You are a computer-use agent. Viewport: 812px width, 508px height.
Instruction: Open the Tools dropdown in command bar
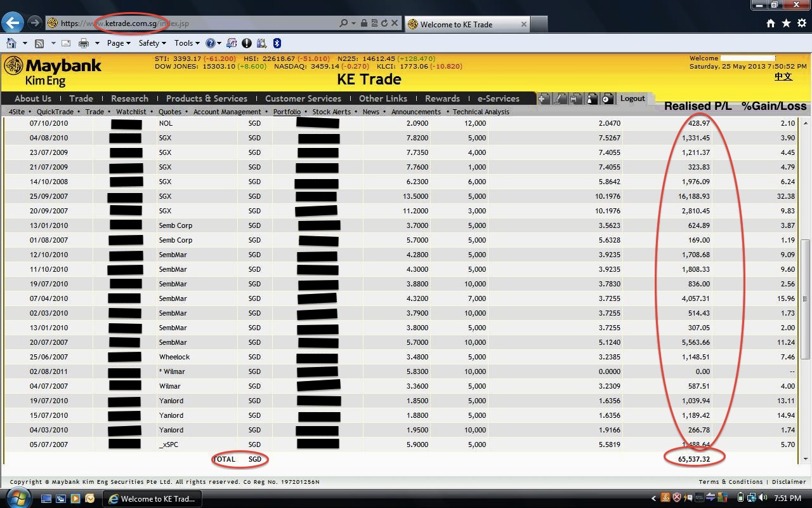[x=187, y=43]
